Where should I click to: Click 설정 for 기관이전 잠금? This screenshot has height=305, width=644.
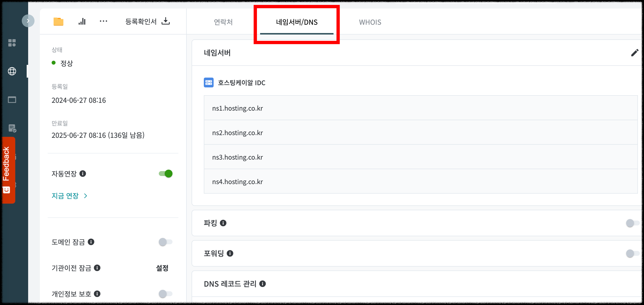pos(162,268)
